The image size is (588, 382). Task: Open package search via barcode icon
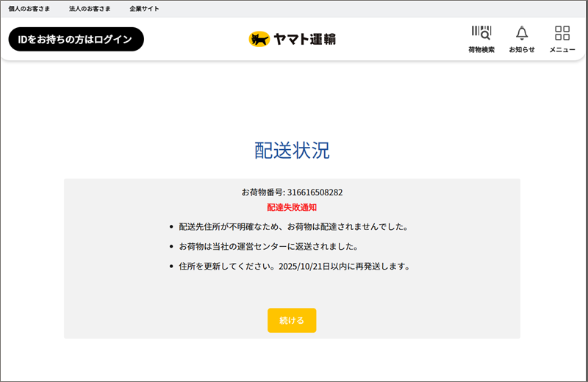click(481, 33)
